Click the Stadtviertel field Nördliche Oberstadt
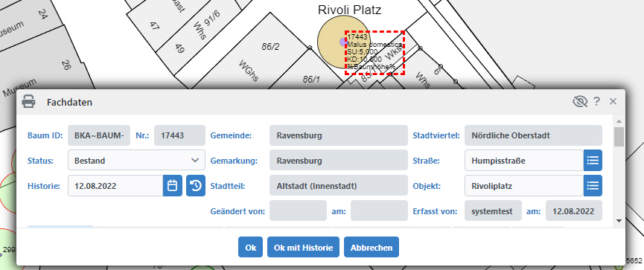Image resolution: width=644 pixels, height=270 pixels. coord(534,135)
